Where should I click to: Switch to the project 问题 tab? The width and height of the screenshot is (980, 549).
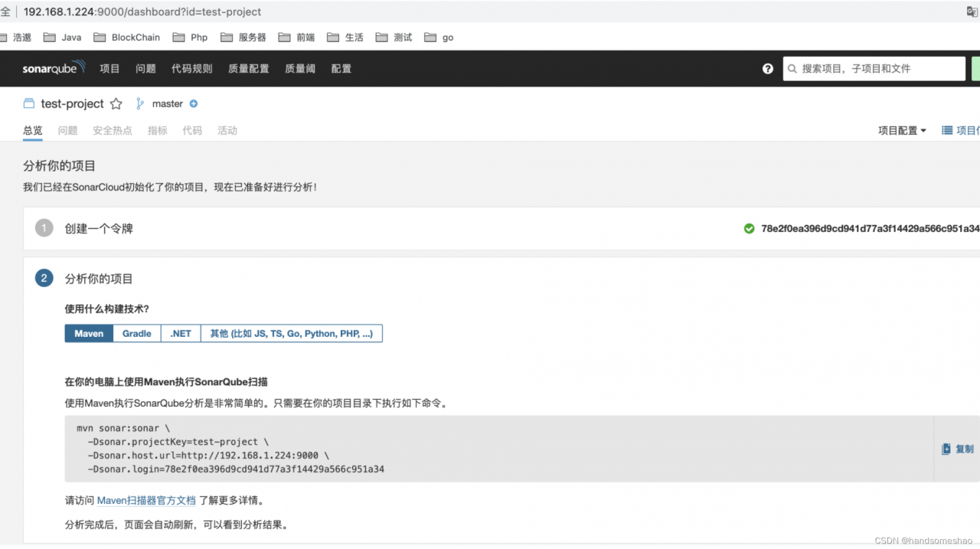[67, 130]
